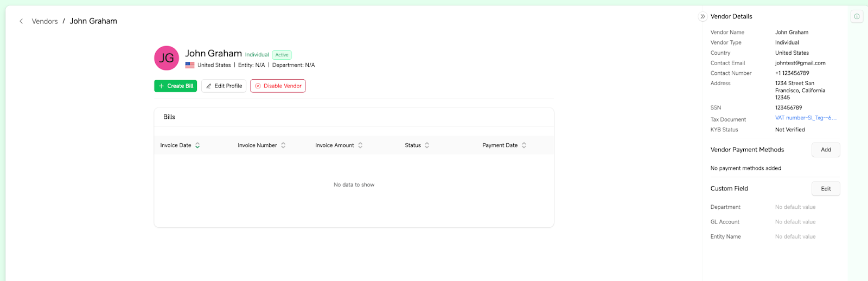Open the Vendors breadcrumb
The image size is (868, 281).
click(x=45, y=21)
